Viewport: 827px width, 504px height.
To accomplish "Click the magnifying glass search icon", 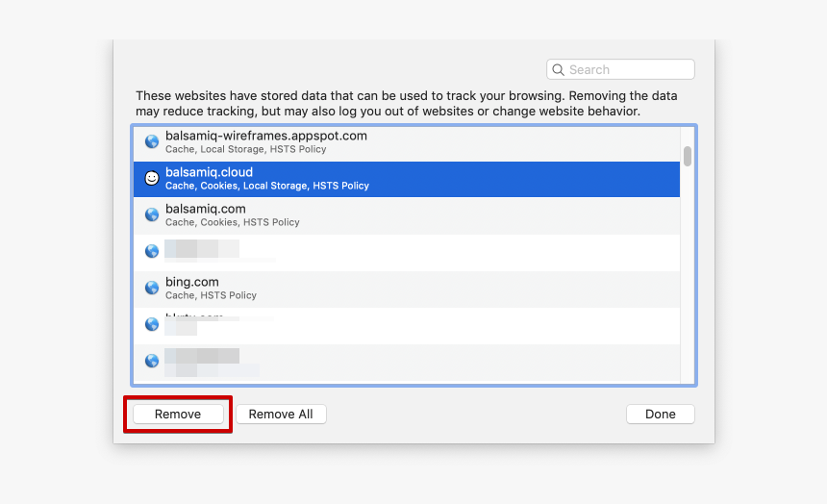I will tap(558, 69).
